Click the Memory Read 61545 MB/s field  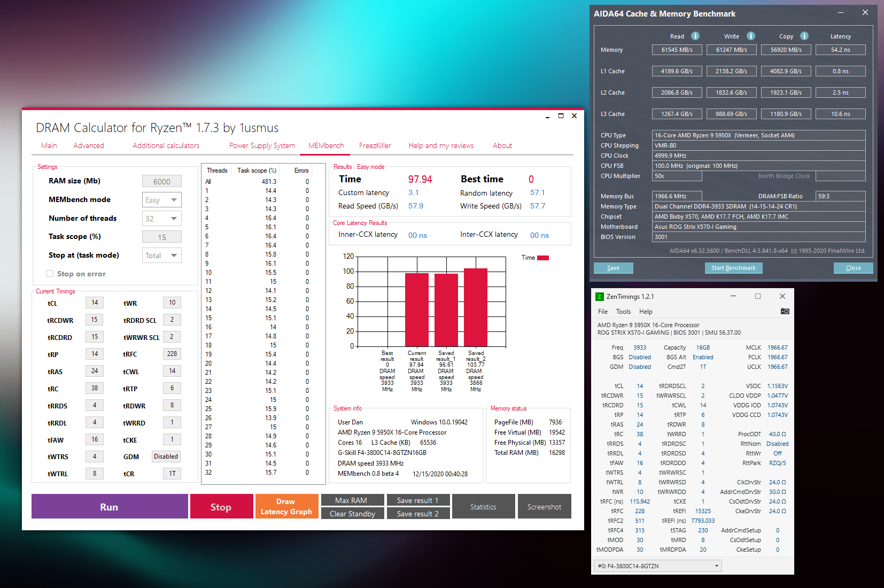(677, 50)
